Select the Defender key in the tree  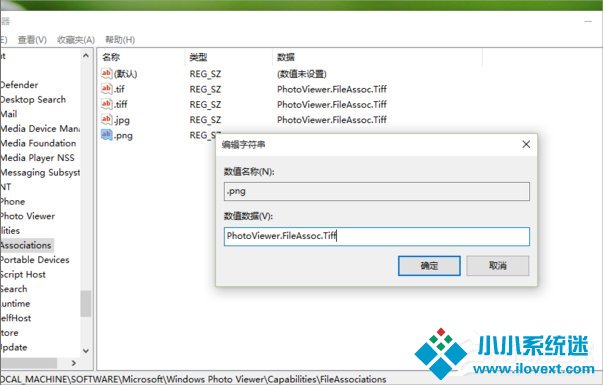click(x=19, y=85)
